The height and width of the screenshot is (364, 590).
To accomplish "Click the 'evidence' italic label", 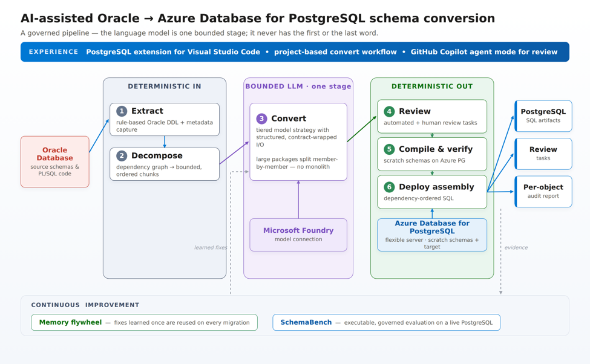I will coord(516,247).
